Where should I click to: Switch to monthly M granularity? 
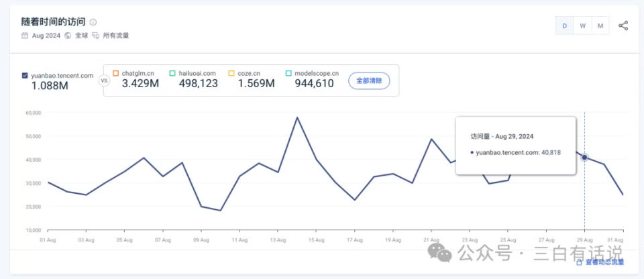pos(600,25)
